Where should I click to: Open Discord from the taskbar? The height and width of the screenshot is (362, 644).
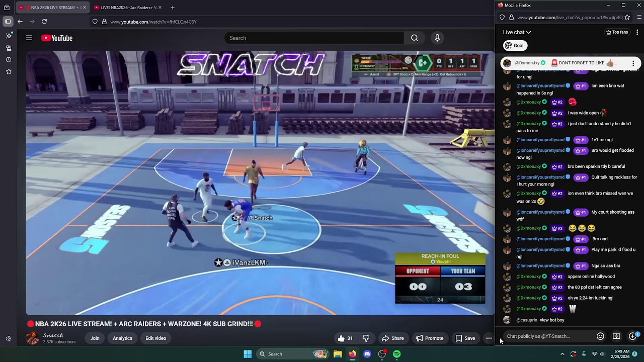[367, 354]
